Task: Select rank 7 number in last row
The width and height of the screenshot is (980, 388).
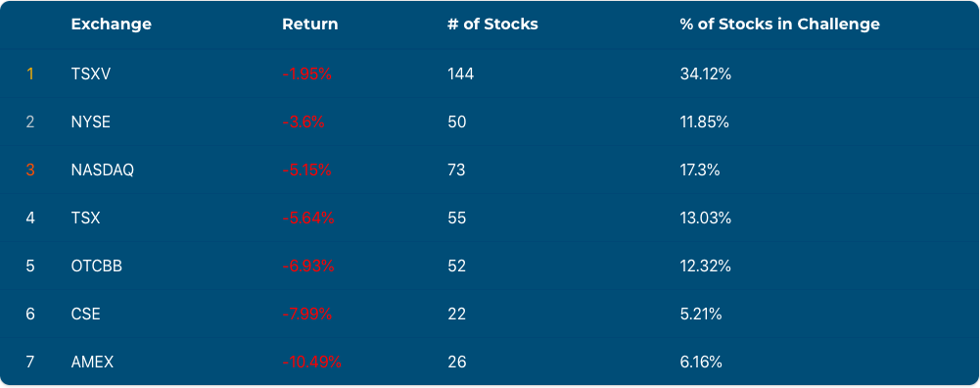Action: point(30,362)
